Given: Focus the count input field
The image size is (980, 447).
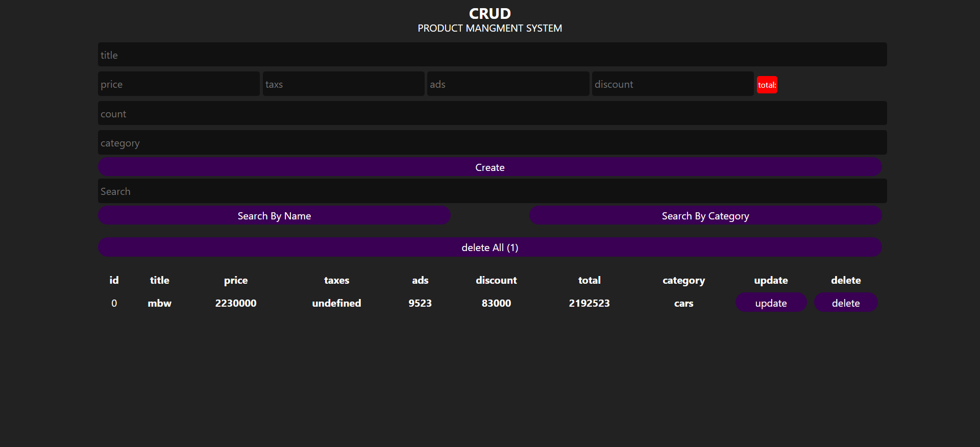Looking at the screenshot, I should (x=492, y=113).
